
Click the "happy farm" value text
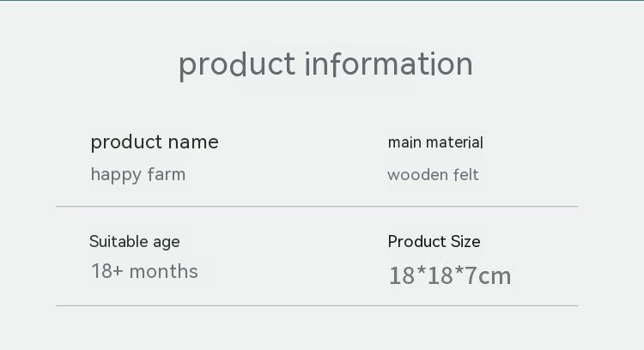(x=138, y=175)
